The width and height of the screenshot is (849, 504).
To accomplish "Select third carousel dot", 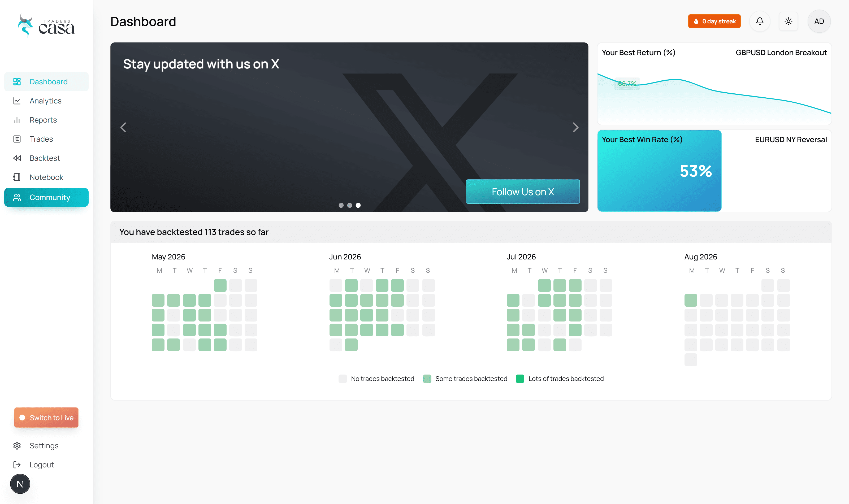I will tap(358, 205).
